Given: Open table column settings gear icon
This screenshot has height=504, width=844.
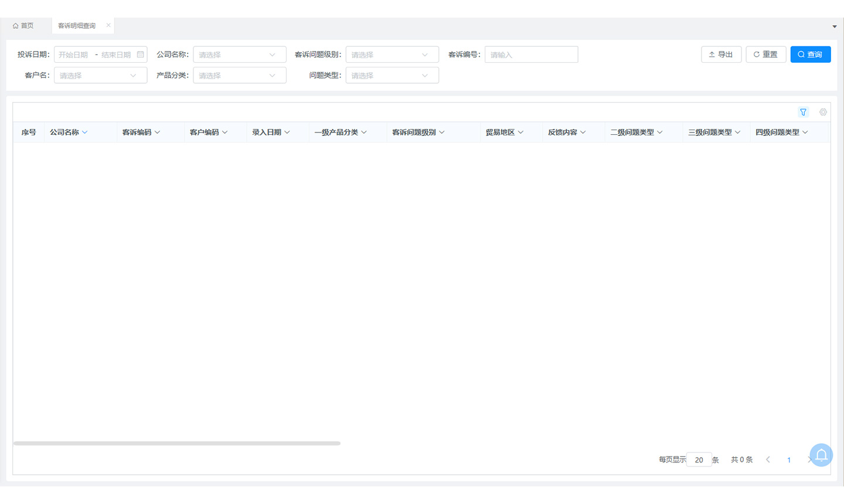Looking at the screenshot, I should coord(823,112).
